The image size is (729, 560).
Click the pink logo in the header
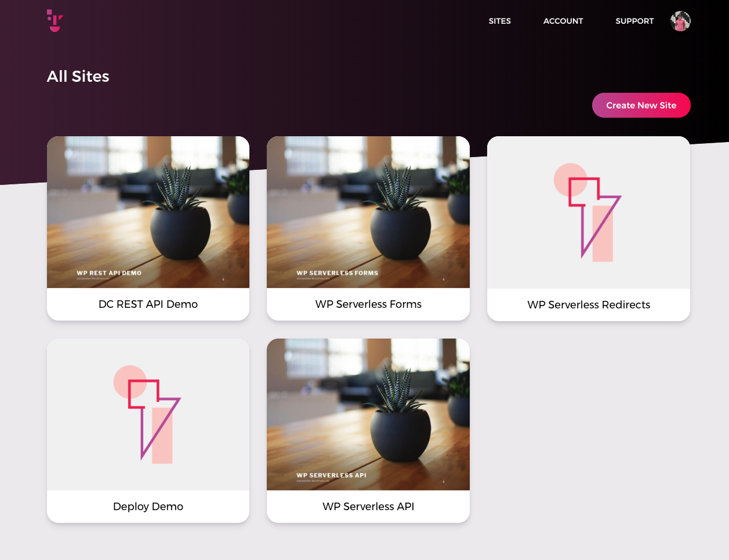55,20
